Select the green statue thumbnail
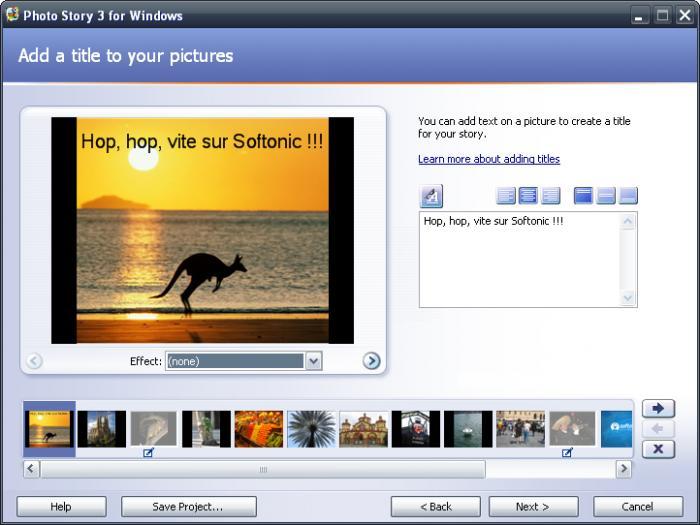Screen dimensions: 700x525 [206, 429]
